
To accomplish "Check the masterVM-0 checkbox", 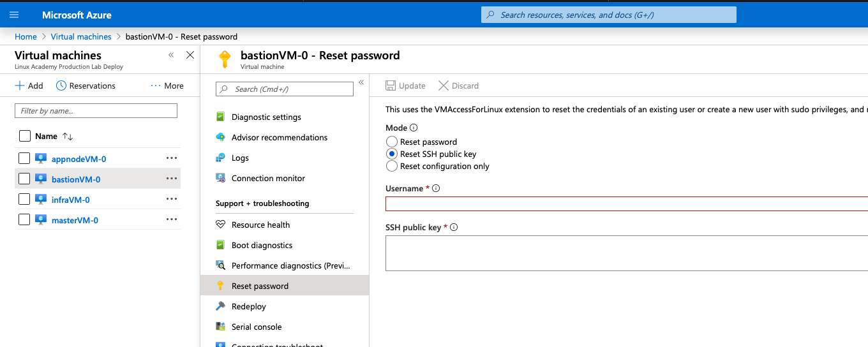I will 24,220.
